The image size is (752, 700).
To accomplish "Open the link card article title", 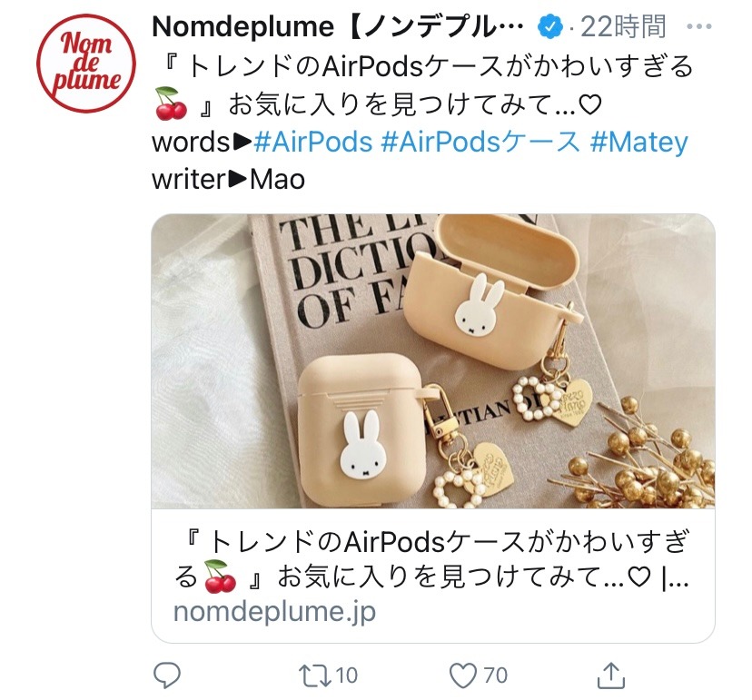I will (x=431, y=559).
